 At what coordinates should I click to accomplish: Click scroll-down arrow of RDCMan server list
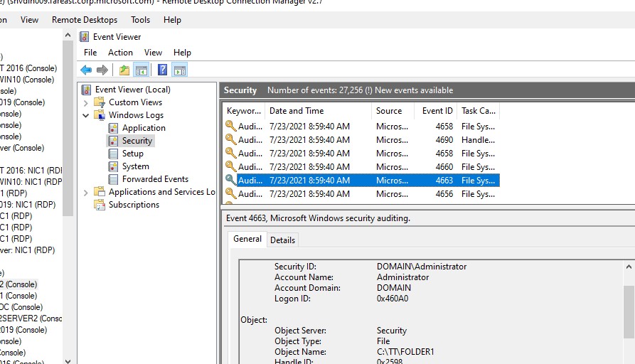68,360
